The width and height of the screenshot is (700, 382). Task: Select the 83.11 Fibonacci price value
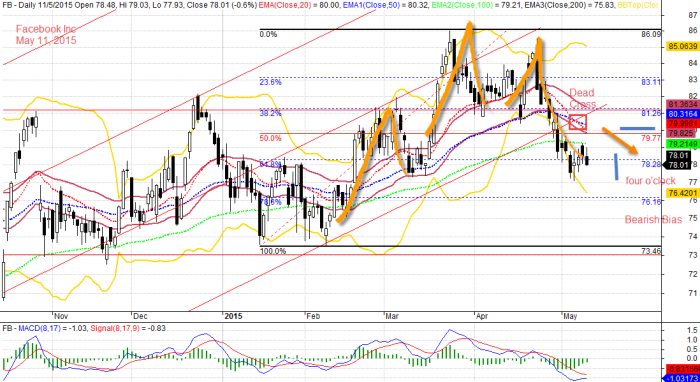pyautogui.click(x=651, y=82)
